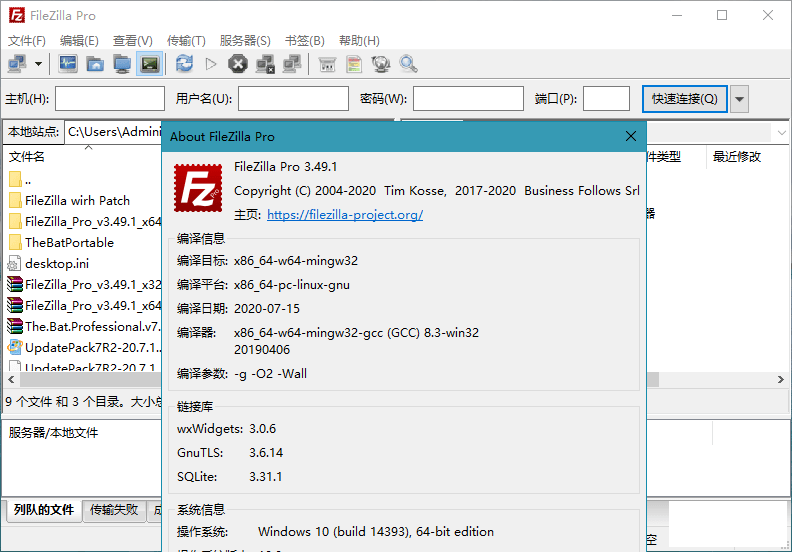
Task: Close the About FileZilla Pro dialog
Action: click(630, 136)
